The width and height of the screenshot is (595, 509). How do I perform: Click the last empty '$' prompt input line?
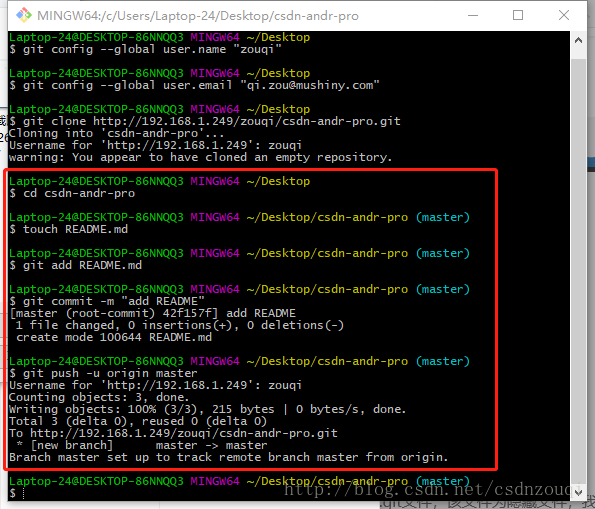tap(17, 493)
